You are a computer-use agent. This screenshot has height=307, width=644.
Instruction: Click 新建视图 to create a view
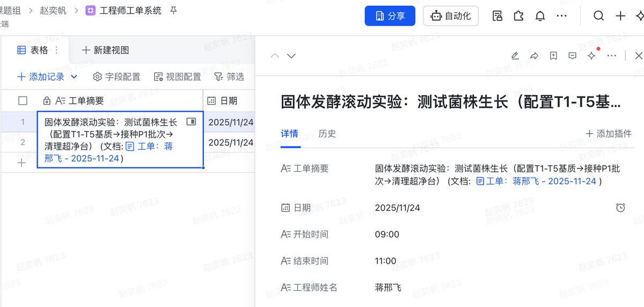105,50
